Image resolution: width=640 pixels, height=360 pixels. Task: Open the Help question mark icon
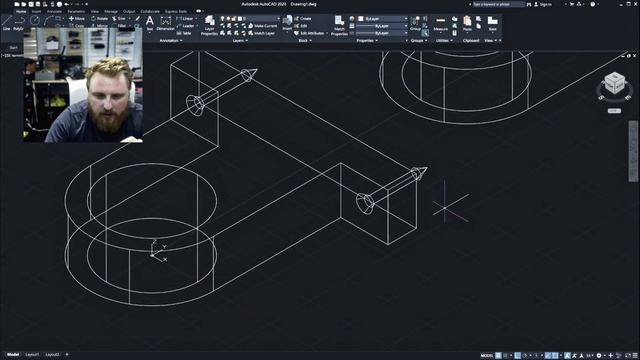click(593, 4)
